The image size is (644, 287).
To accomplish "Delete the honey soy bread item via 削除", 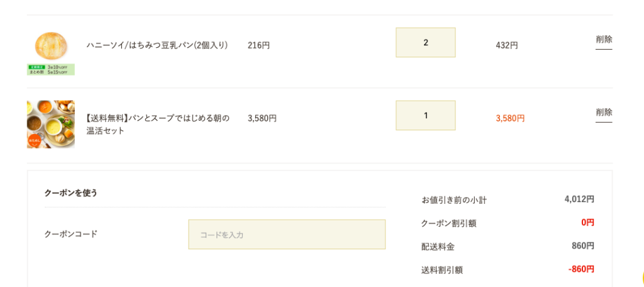I will [x=604, y=40].
